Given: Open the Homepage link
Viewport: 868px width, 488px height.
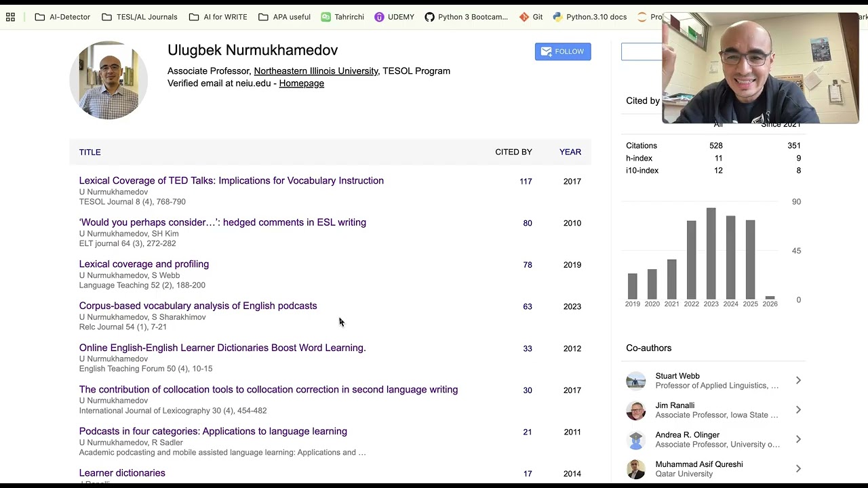Looking at the screenshot, I should pyautogui.click(x=302, y=83).
